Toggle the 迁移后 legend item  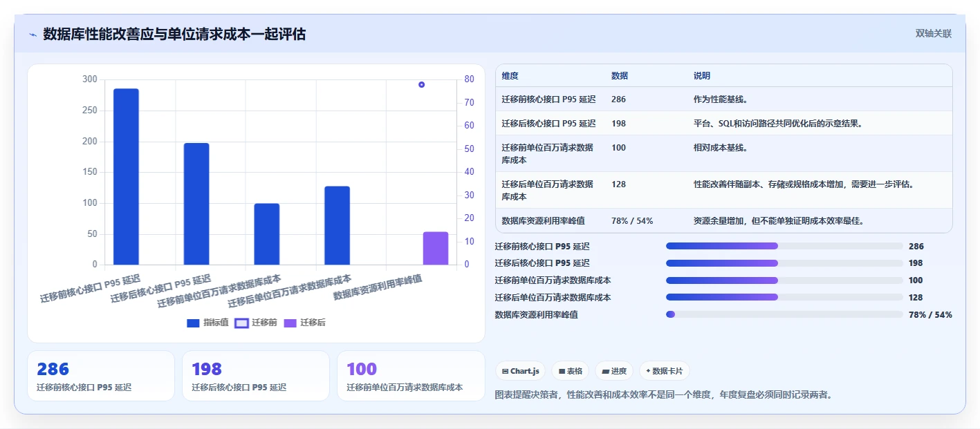305,323
